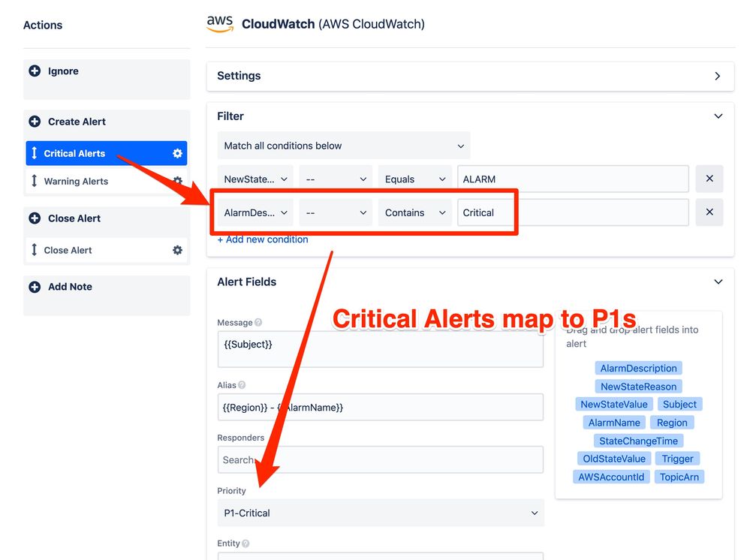Expand the Settings section
Viewport: 750px width, 560px height.
coord(470,76)
